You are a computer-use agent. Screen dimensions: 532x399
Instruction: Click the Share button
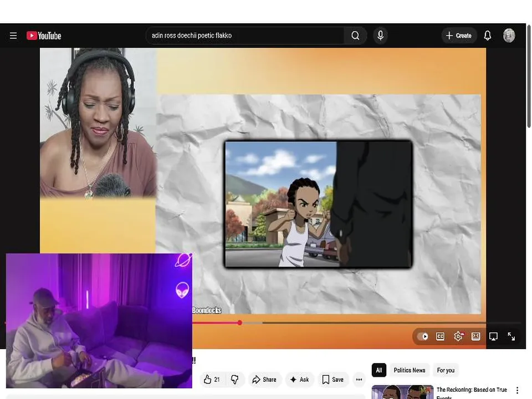[x=264, y=379]
